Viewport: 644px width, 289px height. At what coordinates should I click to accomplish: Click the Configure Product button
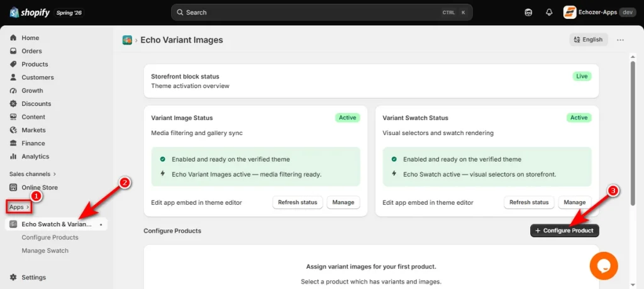point(565,231)
